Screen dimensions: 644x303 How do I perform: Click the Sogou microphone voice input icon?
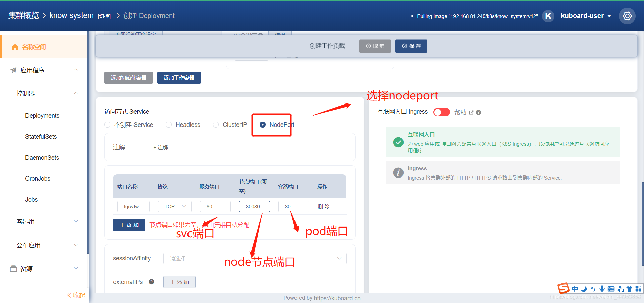(602, 289)
